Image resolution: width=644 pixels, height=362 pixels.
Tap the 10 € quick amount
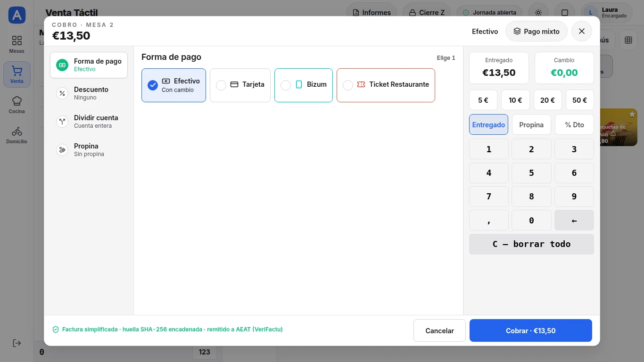pos(515,100)
